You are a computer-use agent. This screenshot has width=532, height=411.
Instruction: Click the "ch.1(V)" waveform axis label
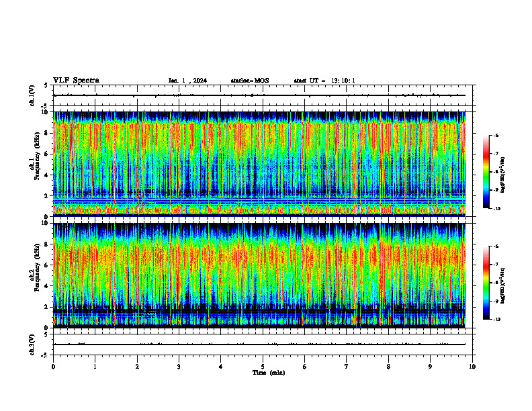pos(32,95)
